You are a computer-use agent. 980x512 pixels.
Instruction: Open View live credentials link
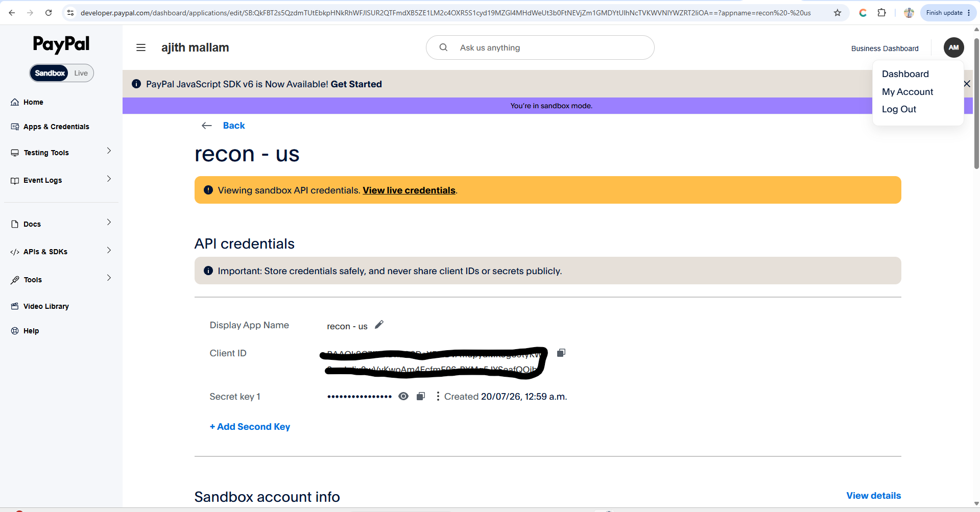pyautogui.click(x=409, y=190)
